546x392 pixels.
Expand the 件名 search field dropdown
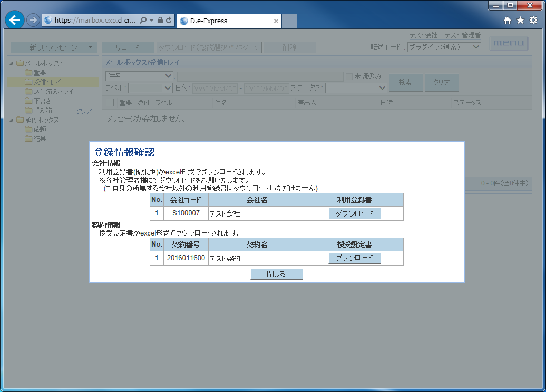point(139,76)
